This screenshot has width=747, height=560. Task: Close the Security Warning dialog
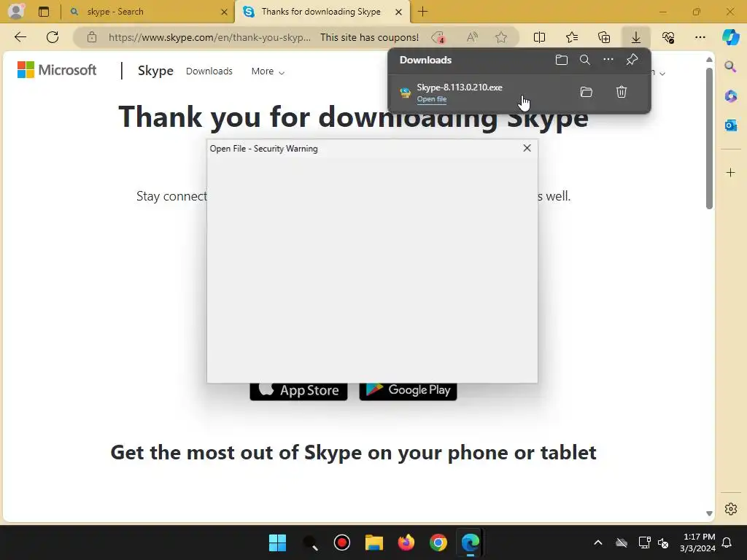527,148
